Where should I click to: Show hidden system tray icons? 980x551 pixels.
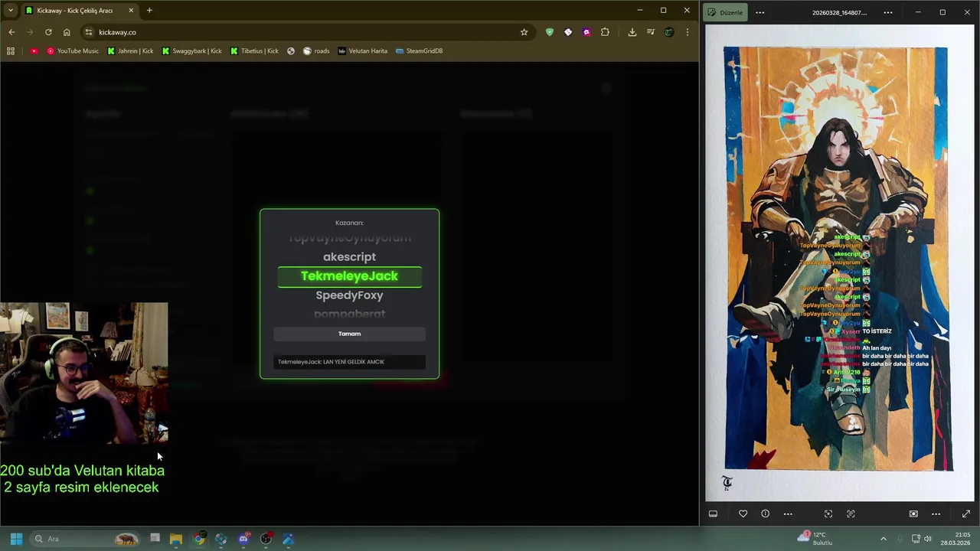click(x=883, y=539)
